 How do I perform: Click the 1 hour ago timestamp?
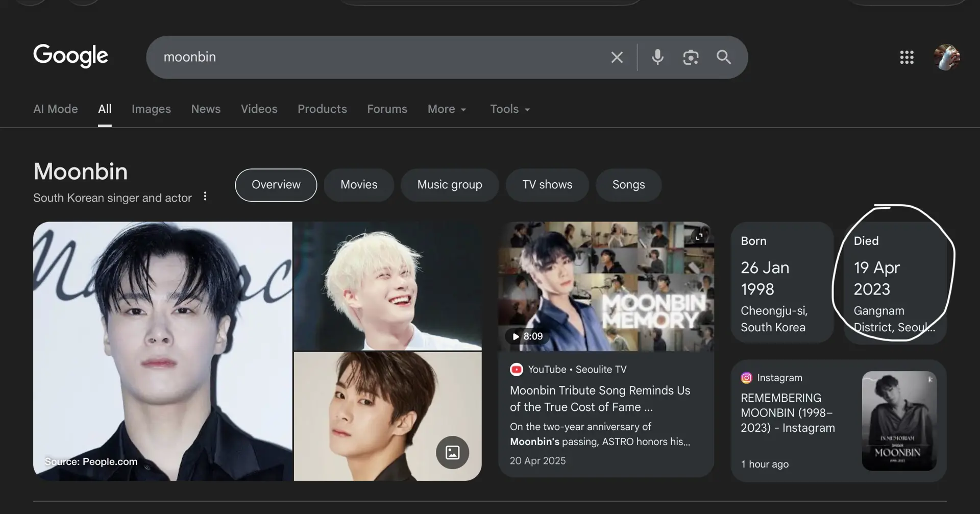765,464
